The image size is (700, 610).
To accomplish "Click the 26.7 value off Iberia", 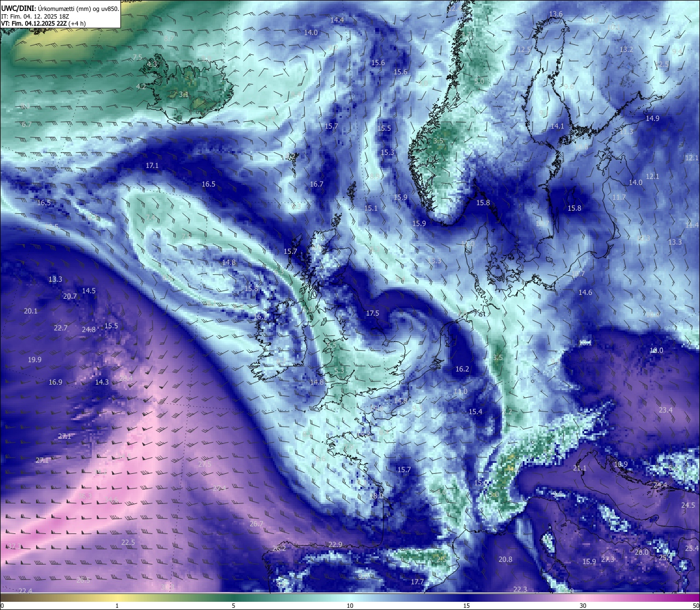I will point(256,524).
